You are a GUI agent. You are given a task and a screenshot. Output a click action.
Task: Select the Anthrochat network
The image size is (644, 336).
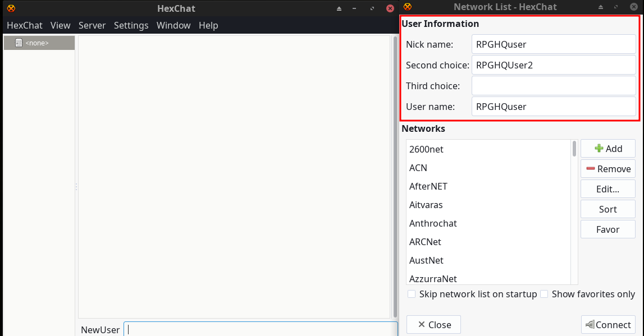488,223
